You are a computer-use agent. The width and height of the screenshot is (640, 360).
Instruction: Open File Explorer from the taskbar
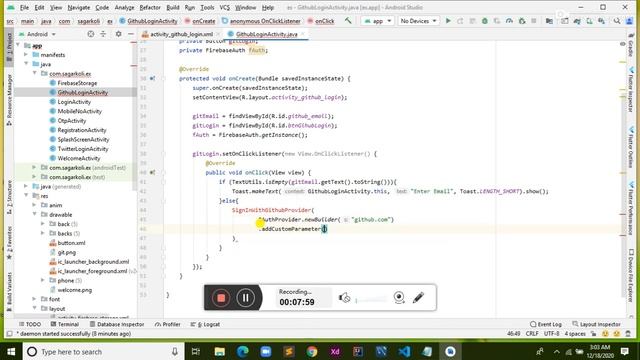coord(220,352)
